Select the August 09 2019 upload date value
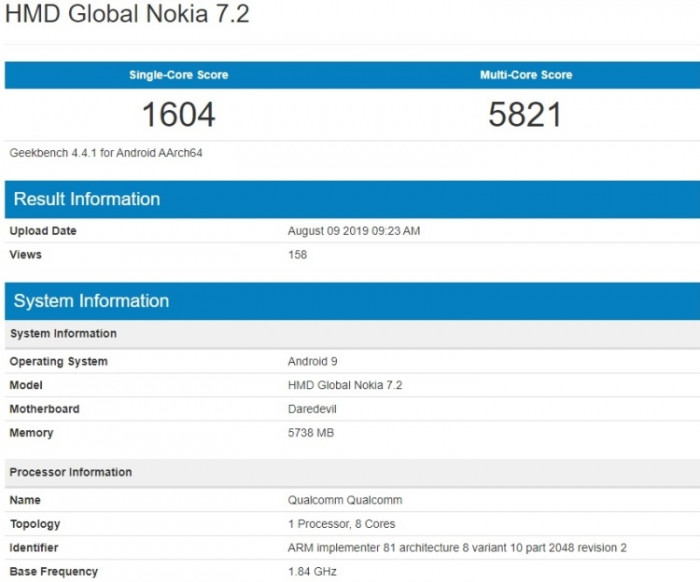Viewport: 700px width, 582px height. 353,231
